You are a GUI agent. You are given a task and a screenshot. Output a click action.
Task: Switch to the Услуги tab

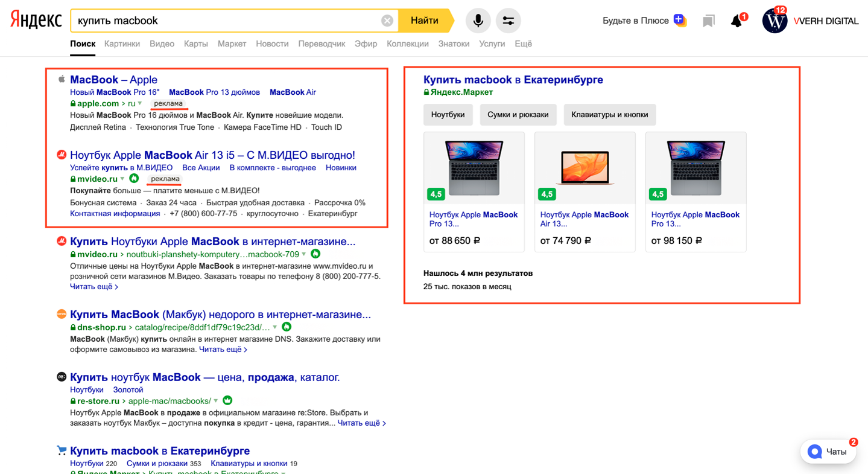pyautogui.click(x=492, y=43)
